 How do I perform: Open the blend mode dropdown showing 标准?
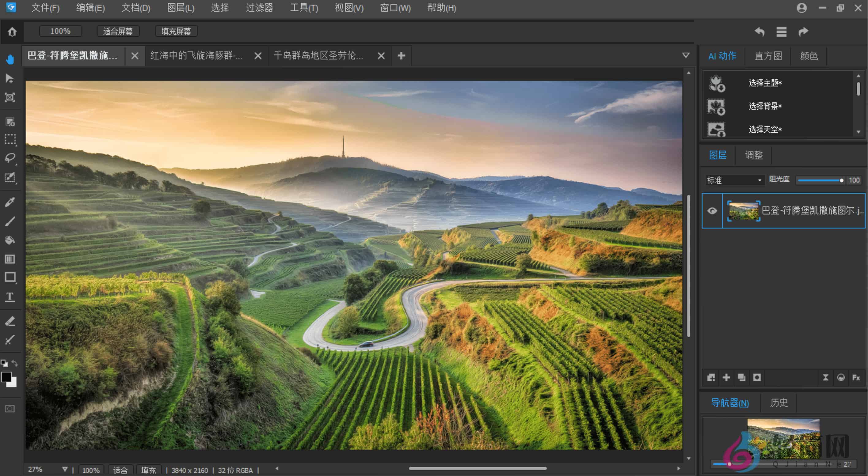(735, 180)
